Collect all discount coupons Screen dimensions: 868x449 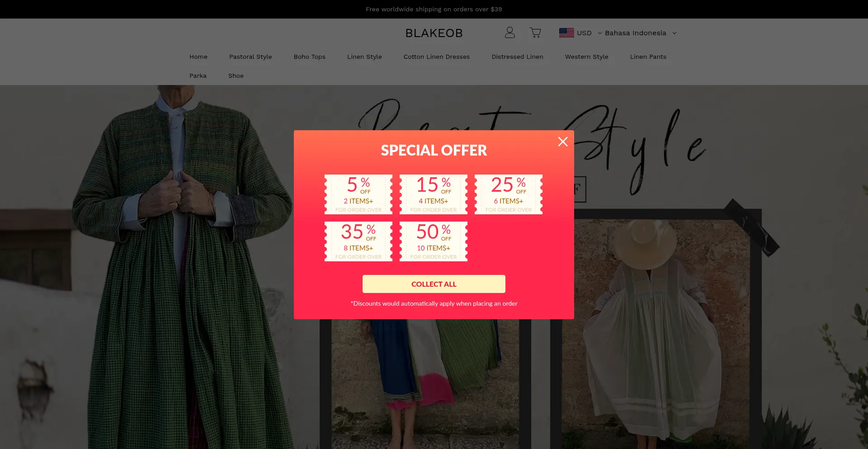pos(434,284)
